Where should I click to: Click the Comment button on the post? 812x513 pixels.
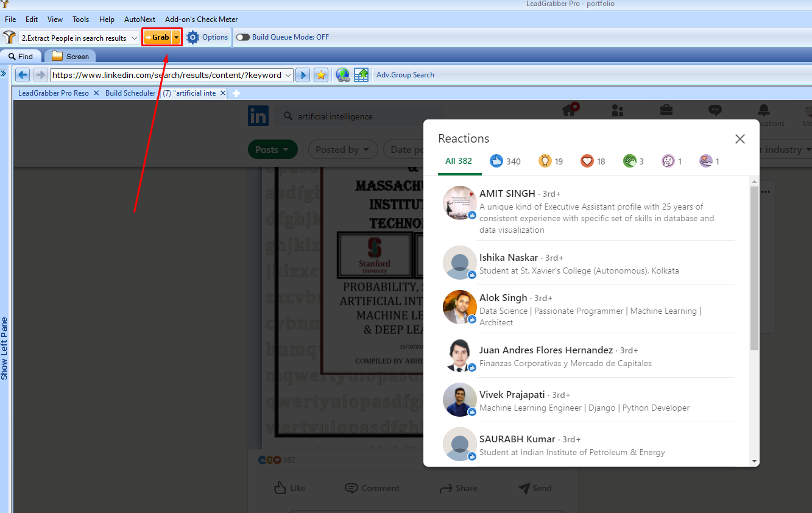click(372, 488)
